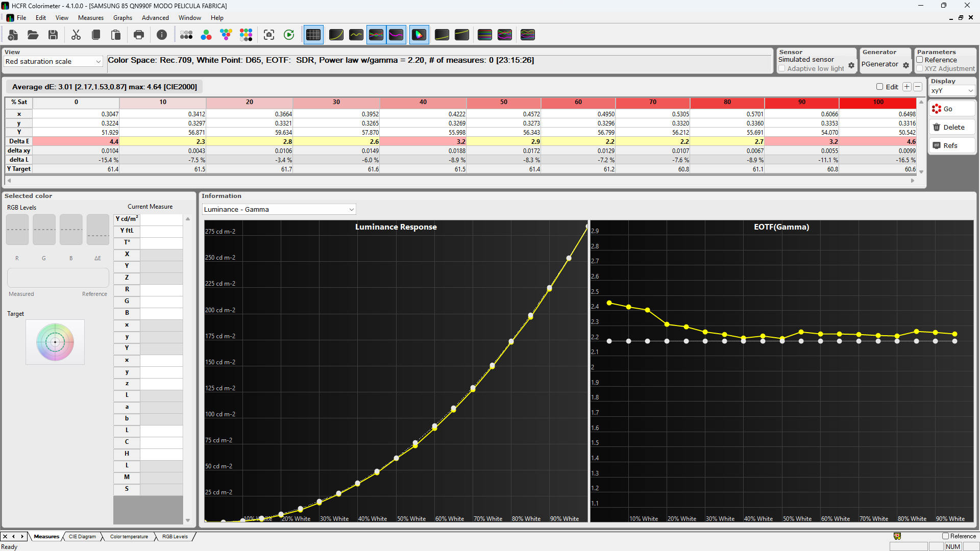The image size is (980, 551).
Task: Open the Luminance - Gamma dropdown
Action: click(279, 209)
